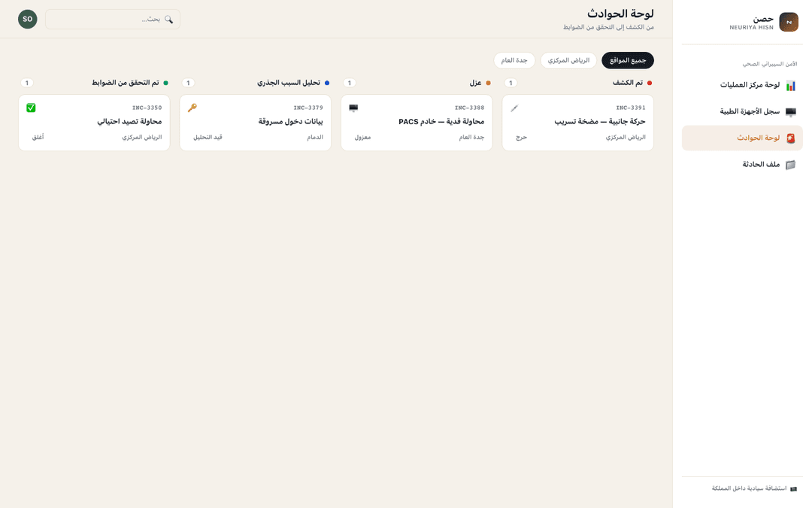This screenshot has width=812, height=508.
Task: Click the count badge of the عزل column
Action: point(350,83)
